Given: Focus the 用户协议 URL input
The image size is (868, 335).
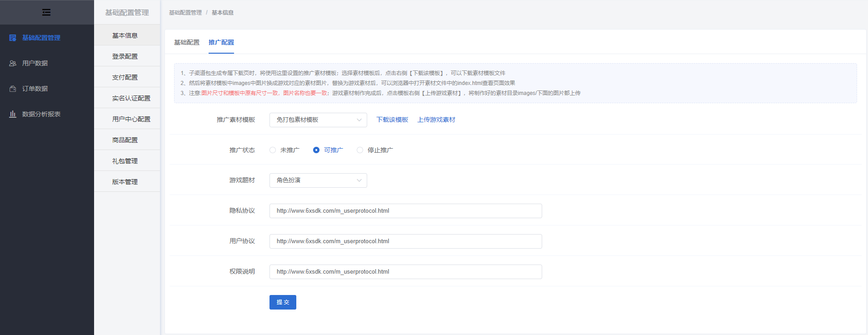Looking at the screenshot, I should 405,241.
